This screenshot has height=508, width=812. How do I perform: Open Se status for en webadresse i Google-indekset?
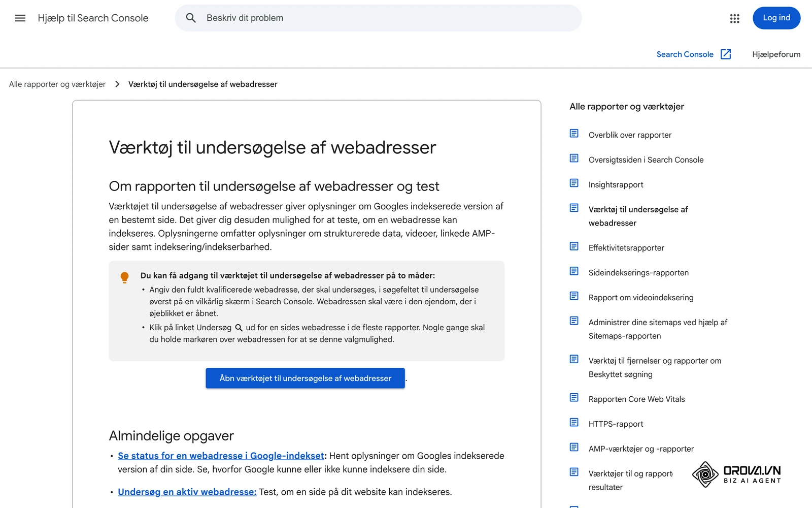pos(221,456)
